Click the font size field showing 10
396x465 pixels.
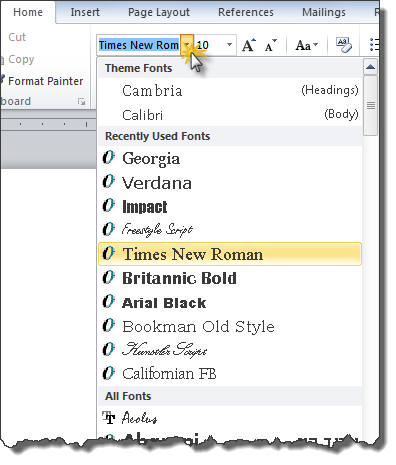(x=210, y=45)
